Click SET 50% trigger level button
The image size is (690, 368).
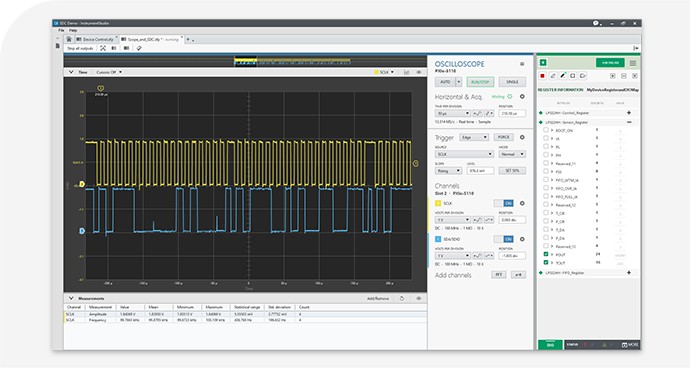(x=512, y=171)
